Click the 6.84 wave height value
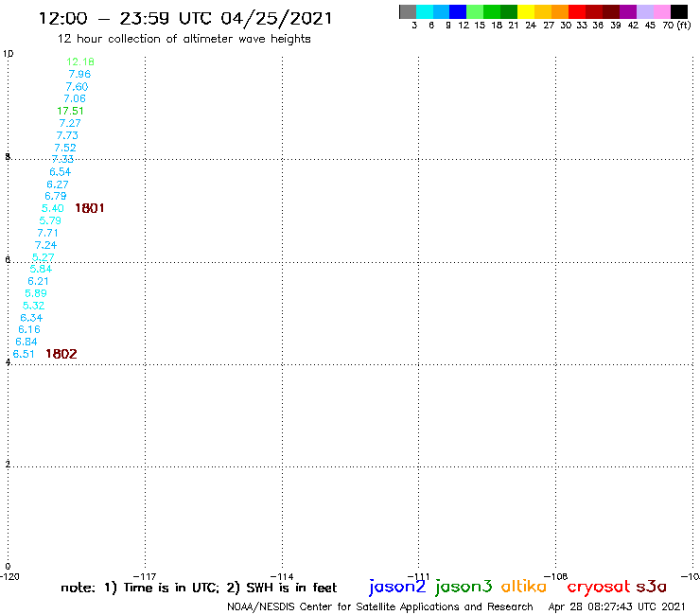The height and width of the screenshot is (615, 700). (26, 342)
